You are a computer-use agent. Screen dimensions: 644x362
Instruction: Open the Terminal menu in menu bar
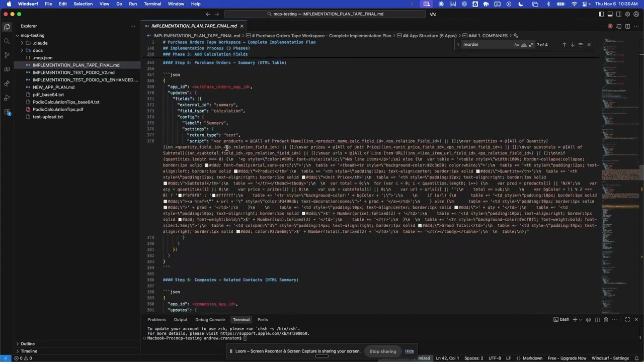(x=152, y=4)
